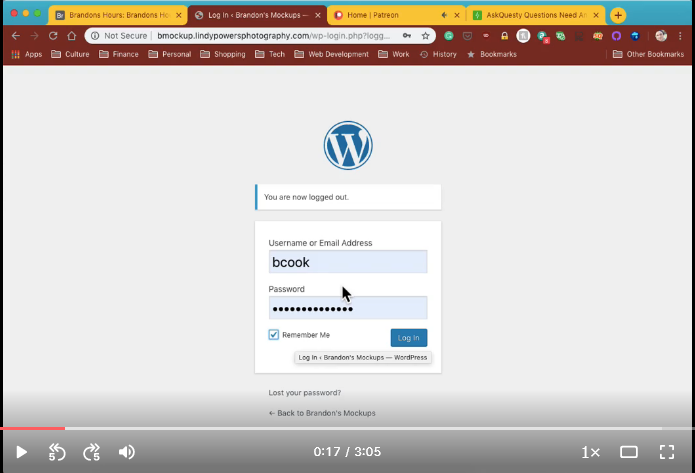Click Lost your password link

tap(305, 393)
